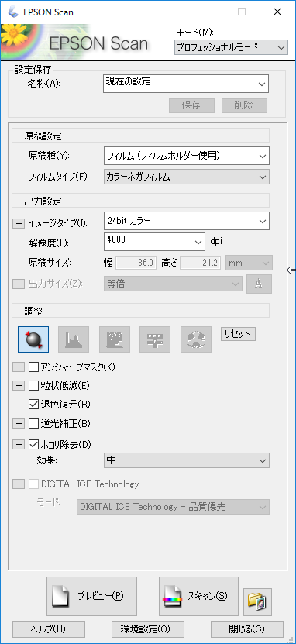296x644 pixels.
Task: Open the DIGITAL ICE モード dropdown
Action: (x=173, y=507)
